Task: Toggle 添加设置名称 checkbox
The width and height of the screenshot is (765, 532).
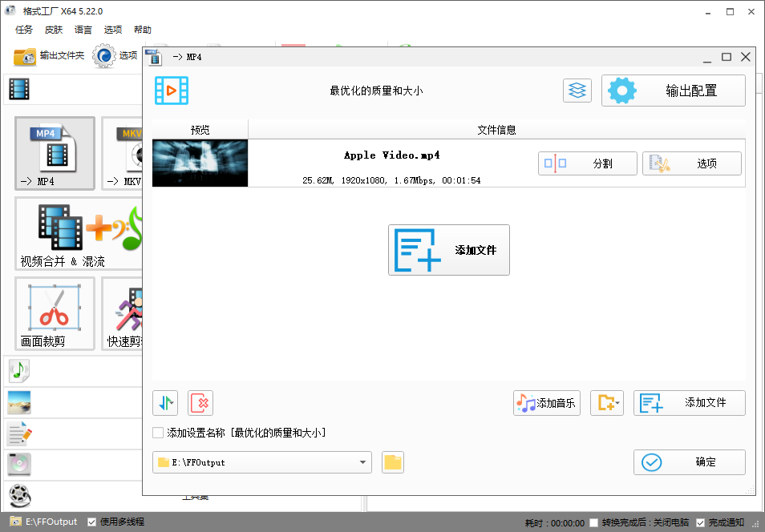Action: (158, 433)
